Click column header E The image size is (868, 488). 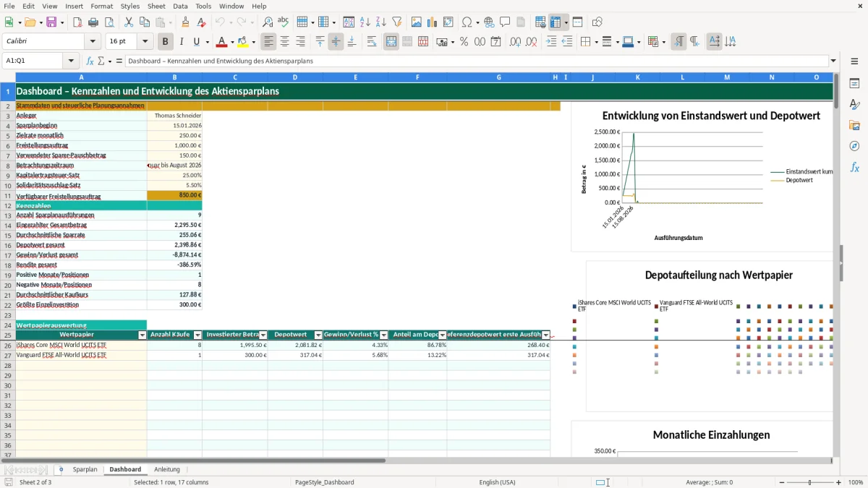click(355, 77)
